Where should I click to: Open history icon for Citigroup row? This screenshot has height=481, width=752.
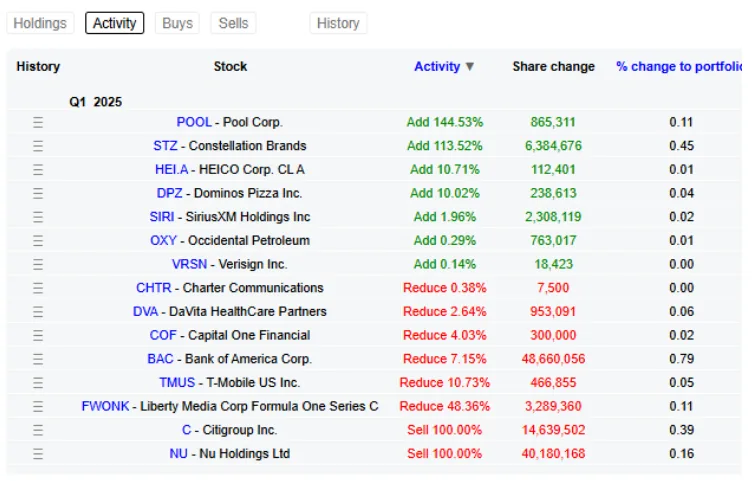click(x=38, y=430)
